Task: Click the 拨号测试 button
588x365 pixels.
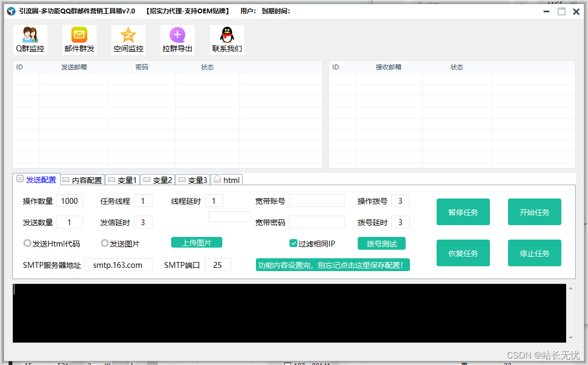Action: pos(381,244)
